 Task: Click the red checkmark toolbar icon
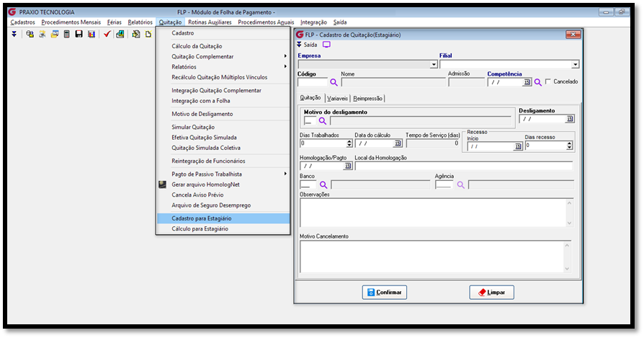point(107,34)
